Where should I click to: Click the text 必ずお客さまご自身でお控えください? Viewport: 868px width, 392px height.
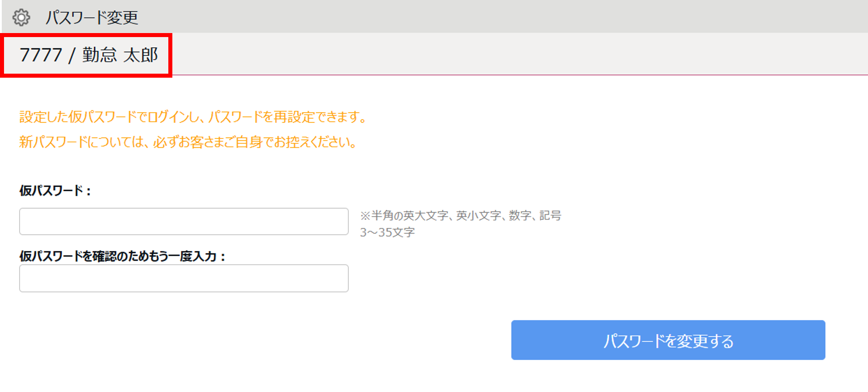click(x=255, y=142)
